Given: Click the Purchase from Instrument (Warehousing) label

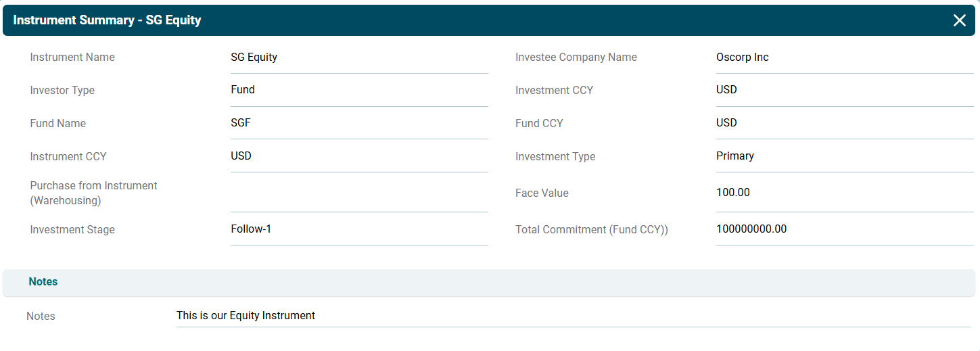Looking at the screenshot, I should (x=93, y=193).
